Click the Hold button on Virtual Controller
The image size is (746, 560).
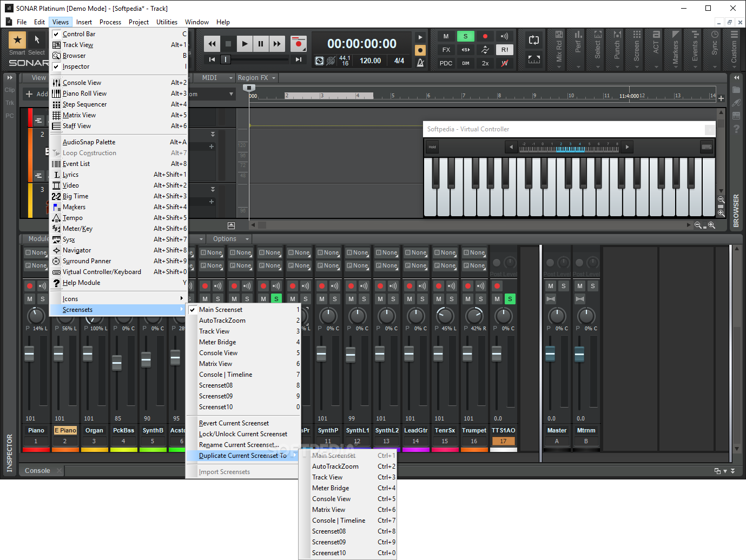coord(432,146)
